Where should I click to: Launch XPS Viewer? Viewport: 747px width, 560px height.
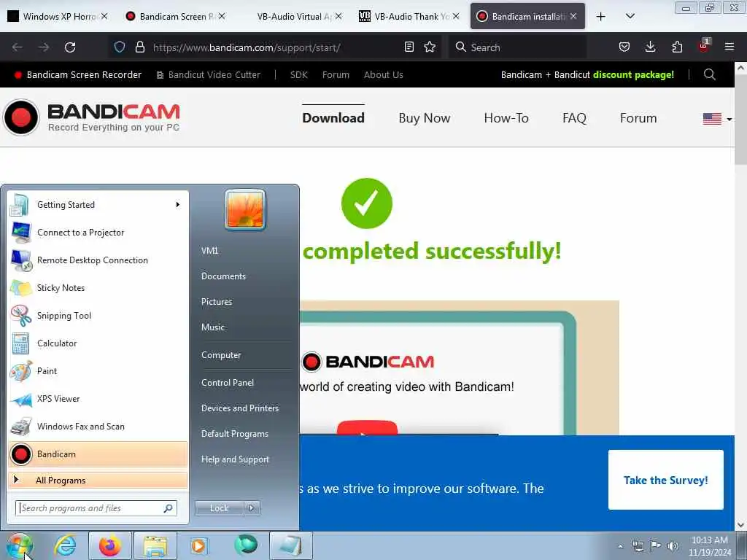[x=98, y=399]
